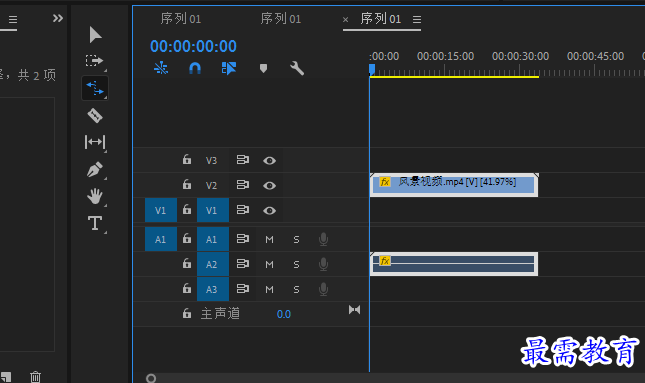Click the 00:00:00:00 playhead timecode

pyautogui.click(x=193, y=46)
